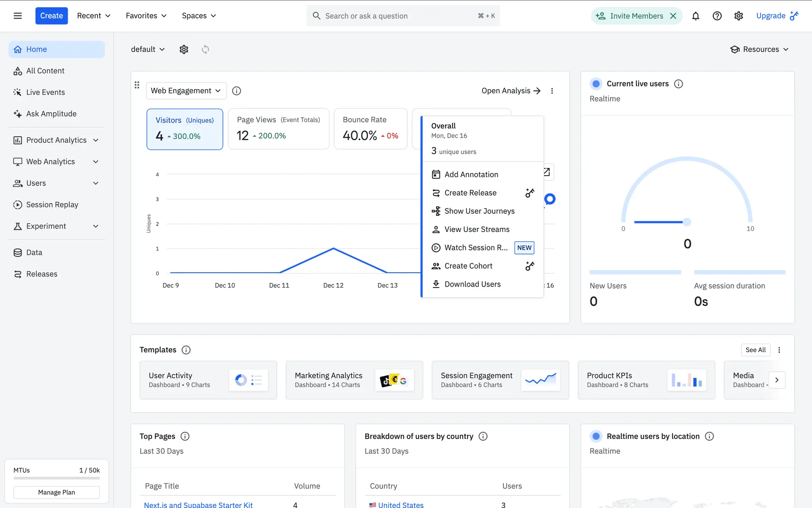Open Web Engagement chart kebab menu

552,91
